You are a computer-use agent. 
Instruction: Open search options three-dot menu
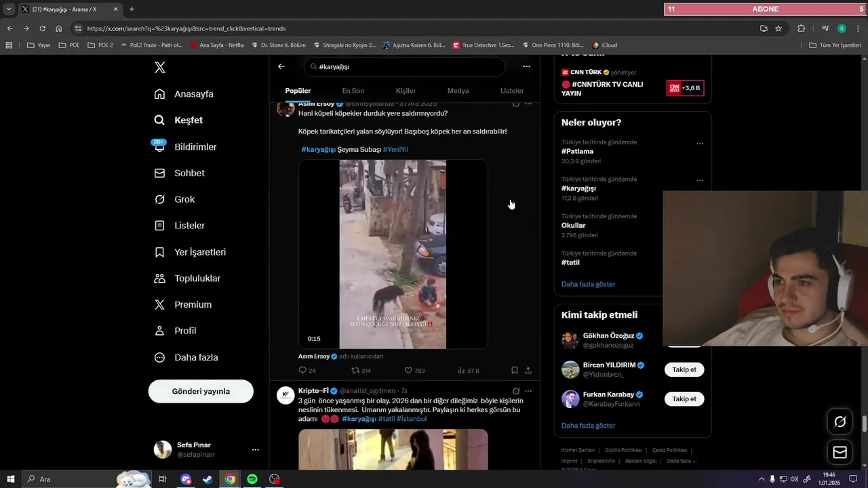(526, 66)
